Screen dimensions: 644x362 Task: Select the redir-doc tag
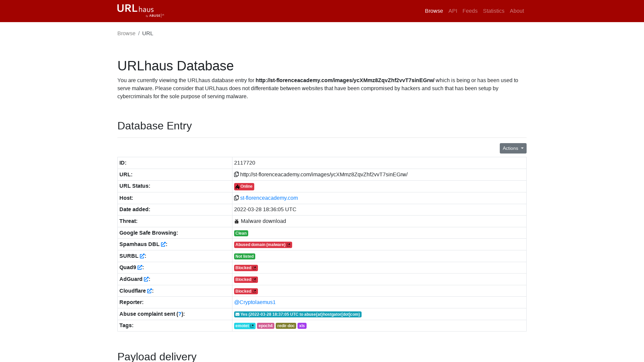pyautogui.click(x=286, y=326)
